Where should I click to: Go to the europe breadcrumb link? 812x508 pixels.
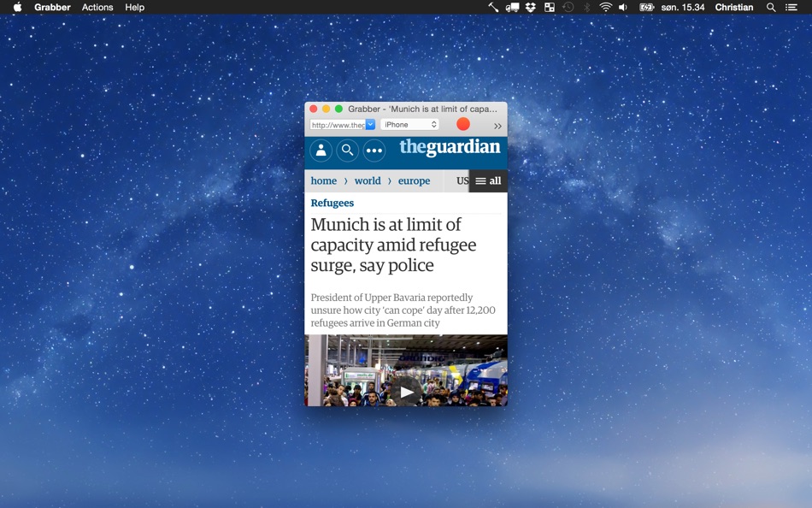414,181
